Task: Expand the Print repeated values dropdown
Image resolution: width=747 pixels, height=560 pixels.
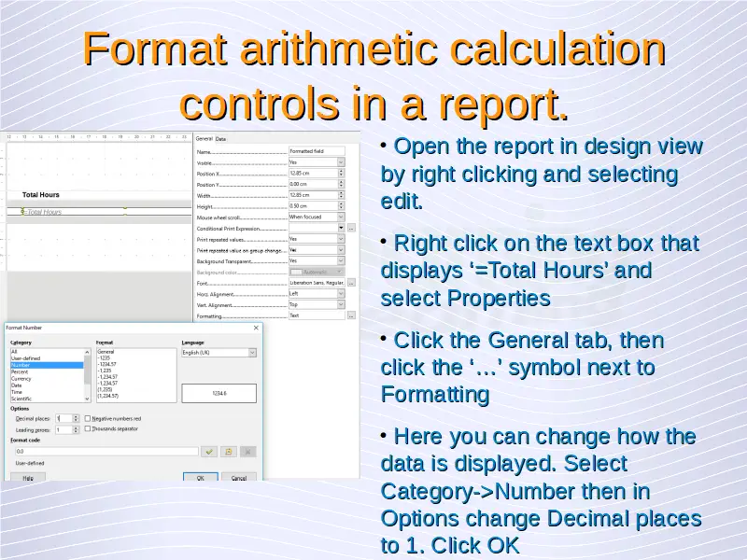Action: click(x=341, y=239)
